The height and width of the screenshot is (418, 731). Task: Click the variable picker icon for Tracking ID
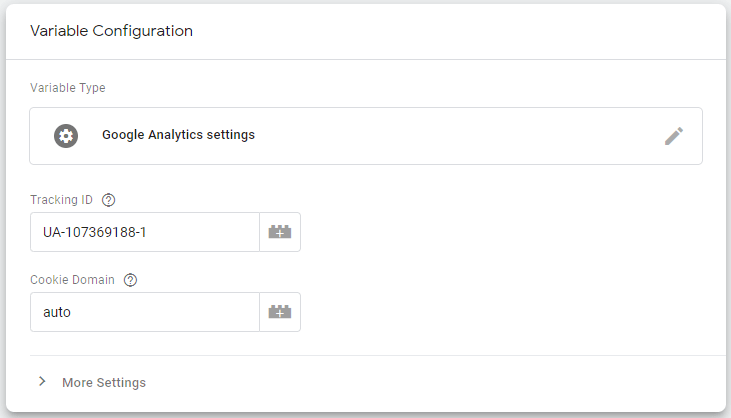coord(280,232)
